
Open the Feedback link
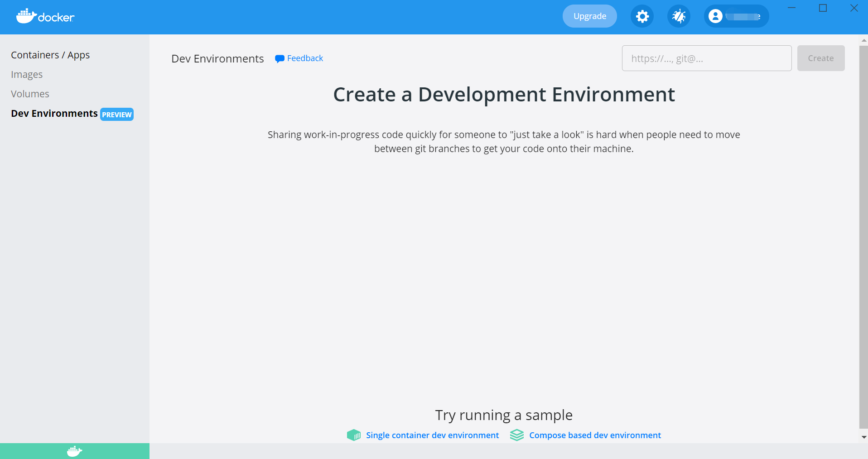tap(305, 58)
